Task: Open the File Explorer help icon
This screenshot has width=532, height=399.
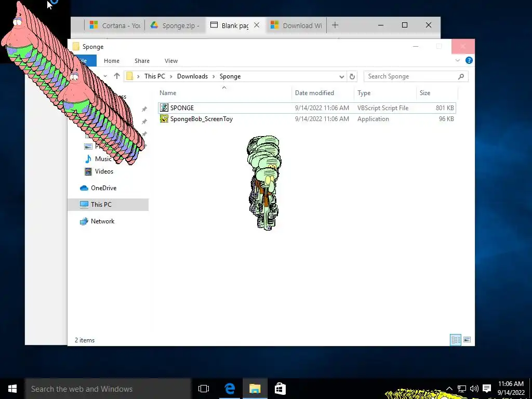Action: click(x=469, y=60)
